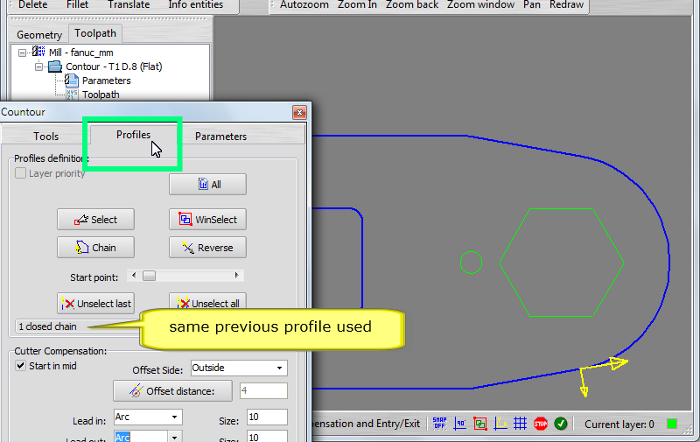Screen dimensions: 700x442
Task: Click the Unselect last button
Action: point(96,303)
